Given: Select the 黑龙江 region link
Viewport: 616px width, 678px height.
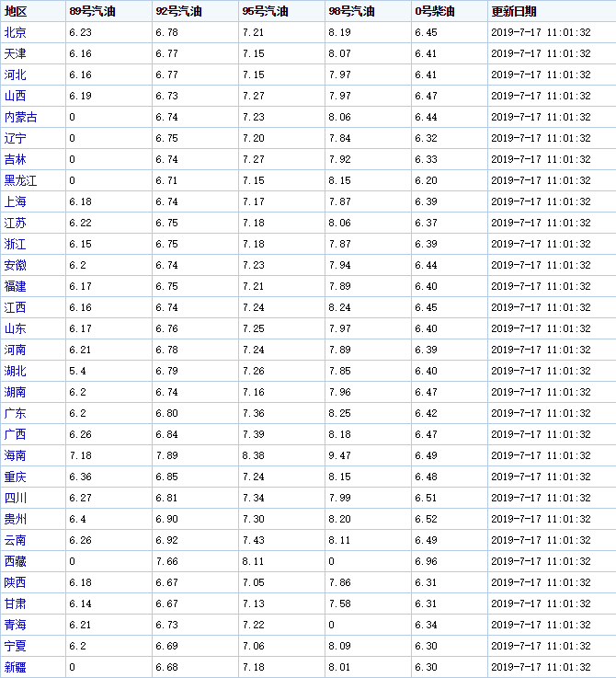Looking at the screenshot, I should [21, 181].
